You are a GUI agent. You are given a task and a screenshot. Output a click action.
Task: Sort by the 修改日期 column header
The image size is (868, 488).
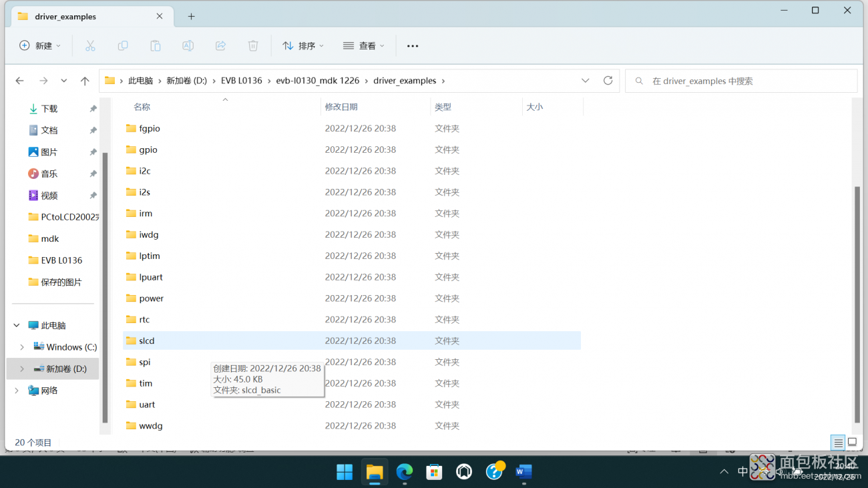click(x=341, y=107)
